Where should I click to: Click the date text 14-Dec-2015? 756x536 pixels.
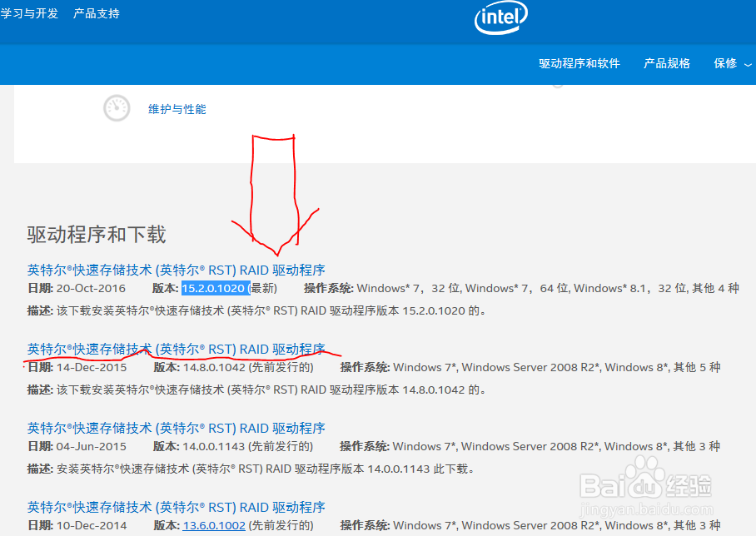coord(92,367)
